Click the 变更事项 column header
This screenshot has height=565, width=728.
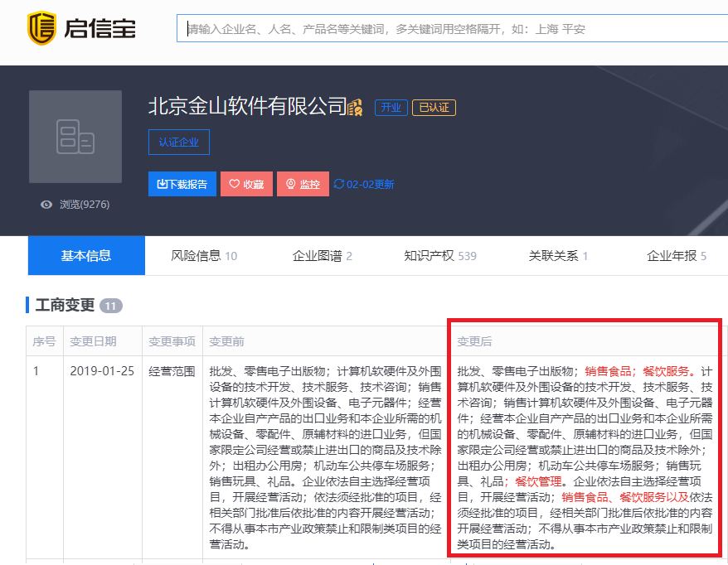(172, 341)
